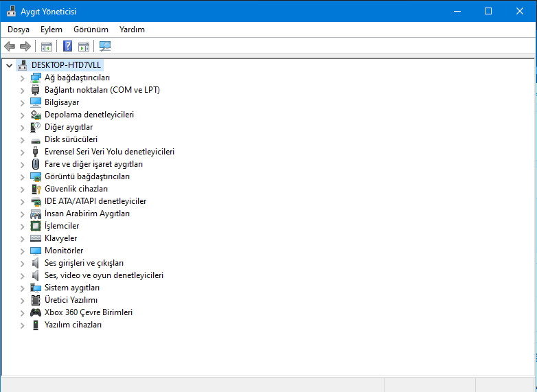Expand Ağ bağdaştırıcıları category

[x=23, y=78]
